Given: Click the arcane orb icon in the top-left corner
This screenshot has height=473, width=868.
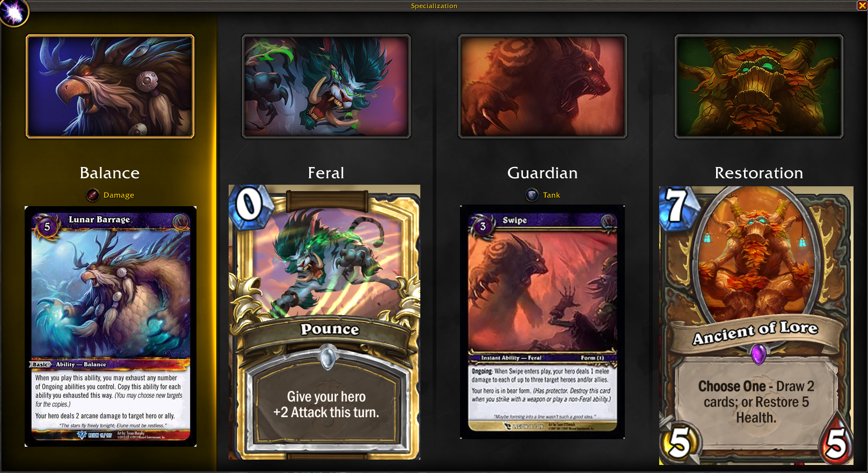Looking at the screenshot, I should (x=13, y=12).
